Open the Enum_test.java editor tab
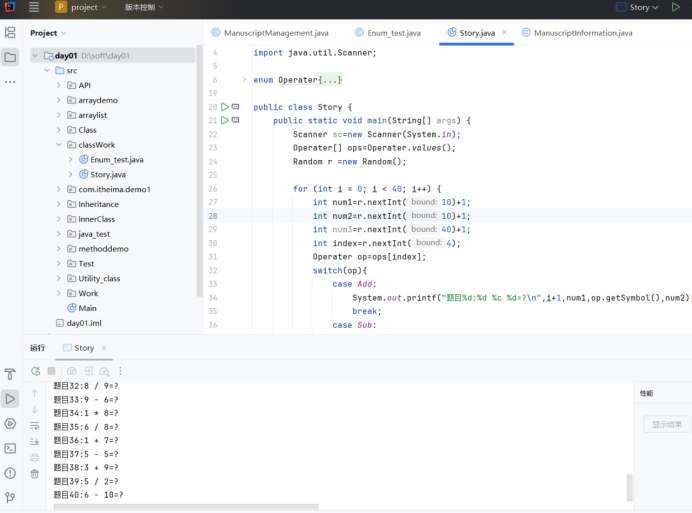Screen dimensions: 692x513 point(392,33)
